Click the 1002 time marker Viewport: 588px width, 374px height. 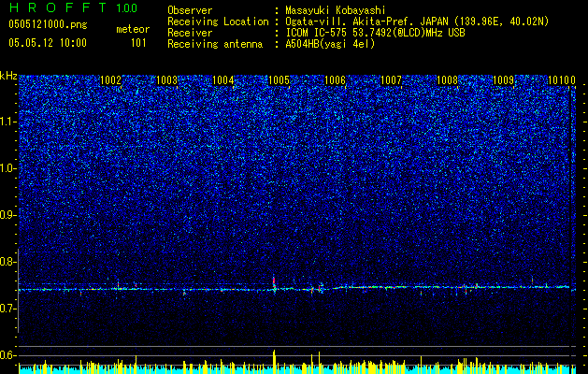(111, 80)
